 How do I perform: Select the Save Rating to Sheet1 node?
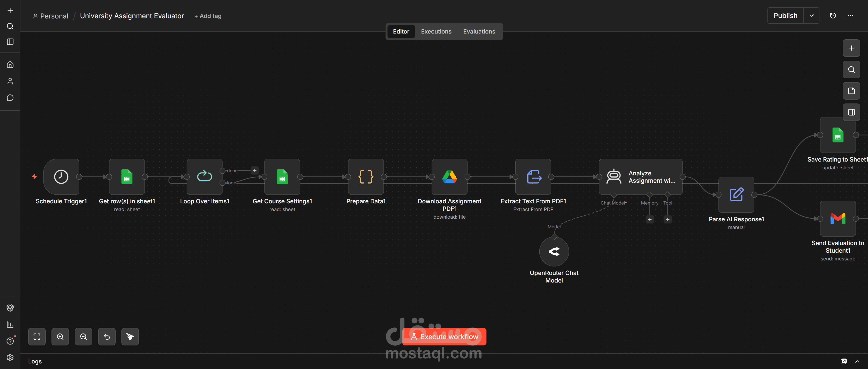click(x=838, y=135)
